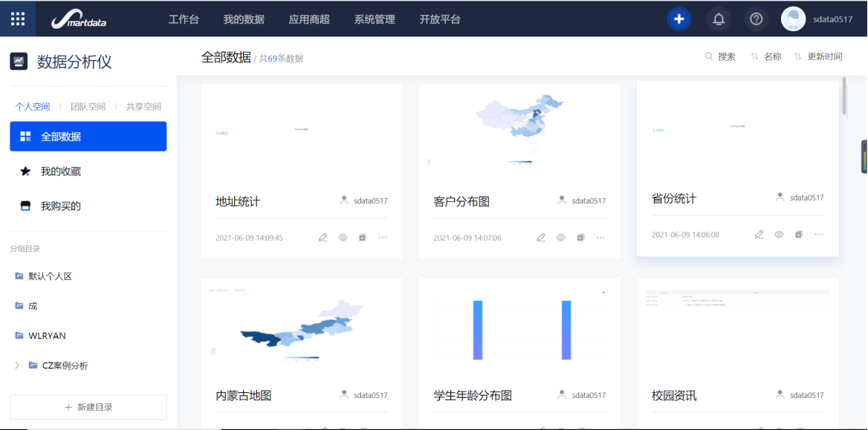Image resolution: width=868 pixels, height=430 pixels.
Task: Click the 新建目录 button
Action: click(x=88, y=407)
